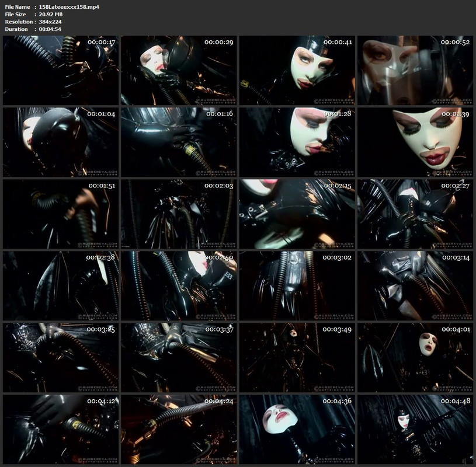Select the thumbnail marked 00:03:49
The width and height of the screenshot is (476, 467).
pos(297,357)
